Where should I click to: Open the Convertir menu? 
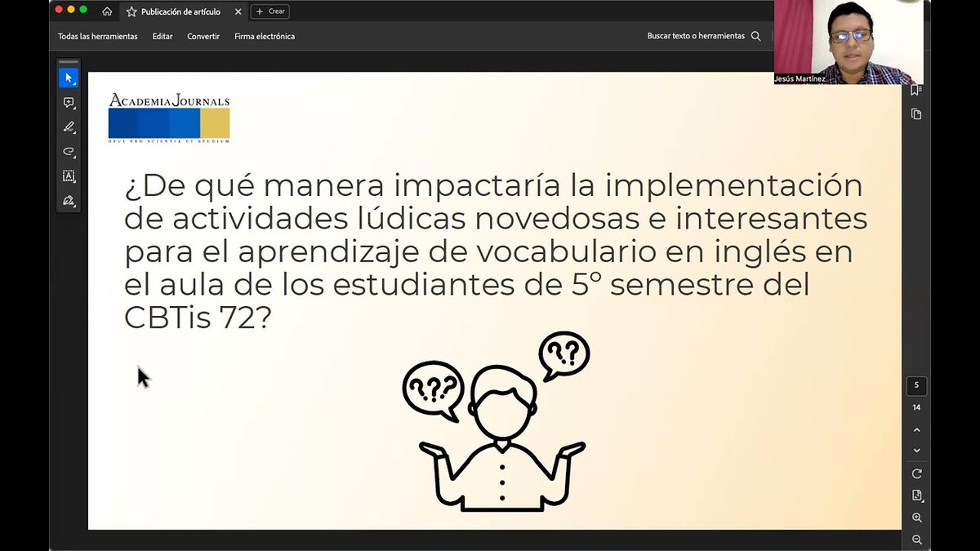point(203,37)
